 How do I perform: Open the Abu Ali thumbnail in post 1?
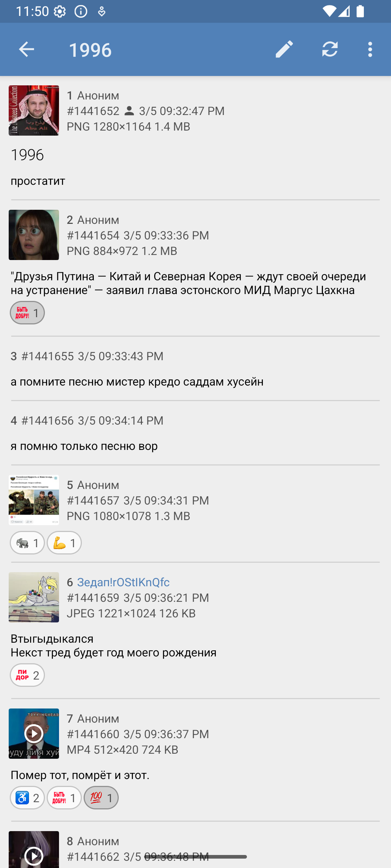click(34, 110)
